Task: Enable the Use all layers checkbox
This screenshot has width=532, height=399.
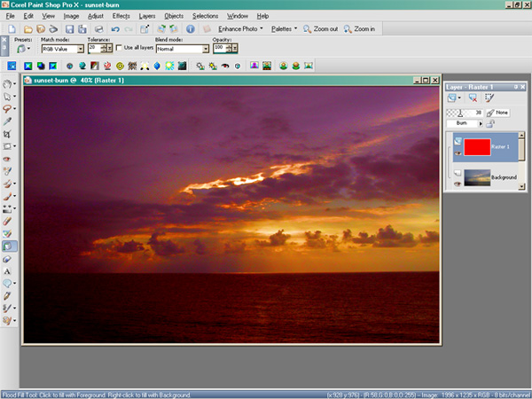Action: point(119,48)
